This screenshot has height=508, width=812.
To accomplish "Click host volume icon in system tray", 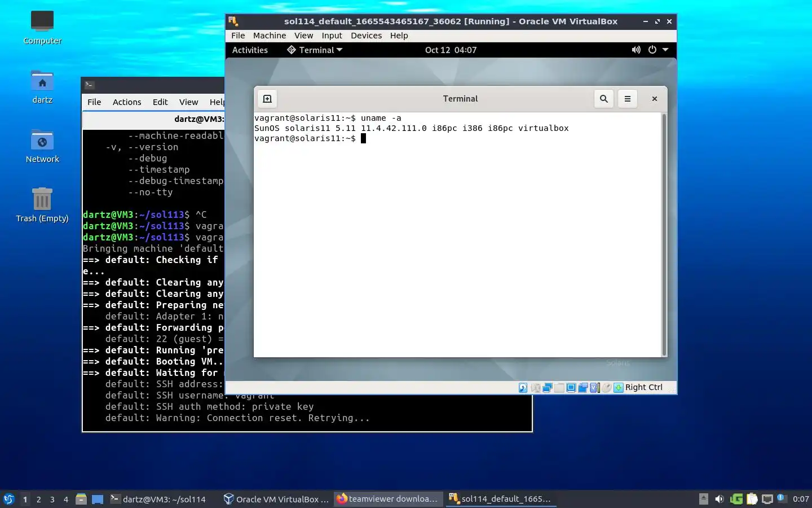I will [720, 499].
